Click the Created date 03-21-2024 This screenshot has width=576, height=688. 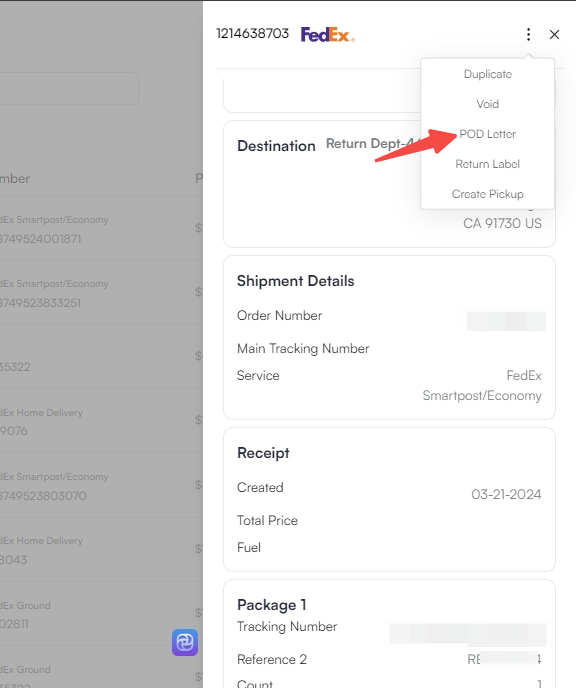(506, 494)
